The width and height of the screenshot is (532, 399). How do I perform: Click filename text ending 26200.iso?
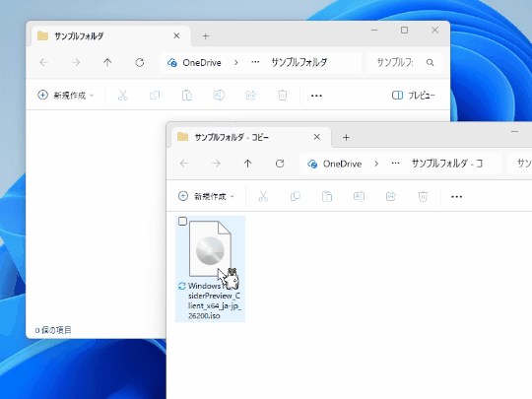pos(215,300)
